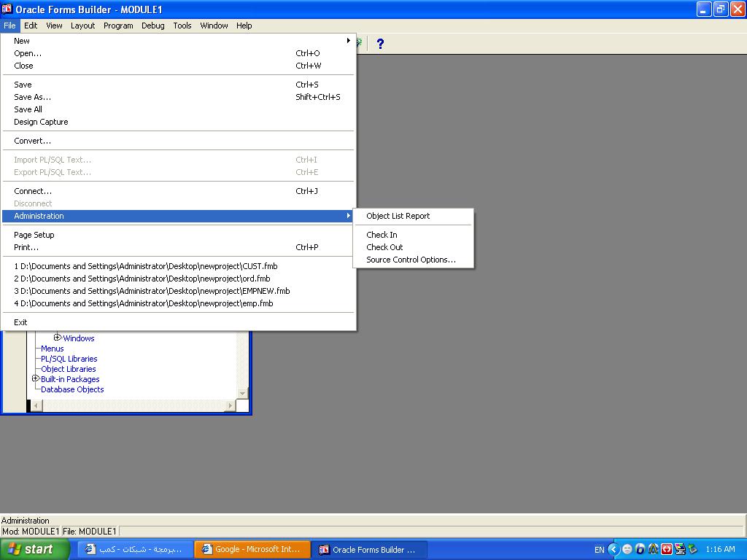This screenshot has height=560, width=747.
Task: Click the red sync tray icon
Action: pos(667,550)
